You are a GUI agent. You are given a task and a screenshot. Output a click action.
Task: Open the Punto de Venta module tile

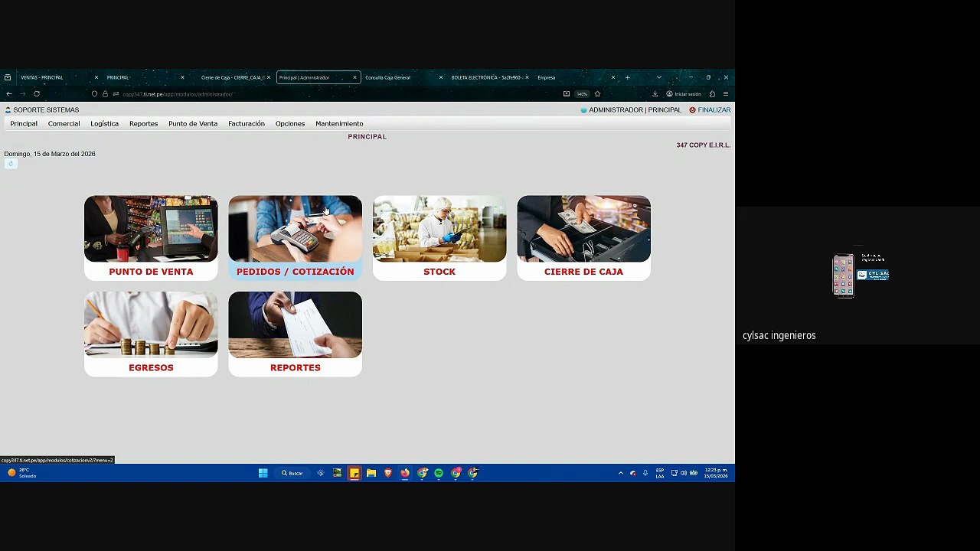coord(151,238)
